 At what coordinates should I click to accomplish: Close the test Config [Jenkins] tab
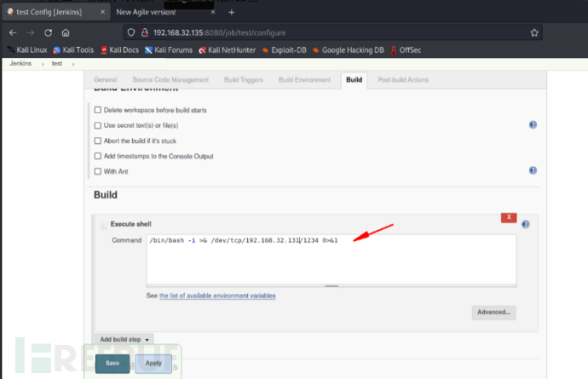102,12
